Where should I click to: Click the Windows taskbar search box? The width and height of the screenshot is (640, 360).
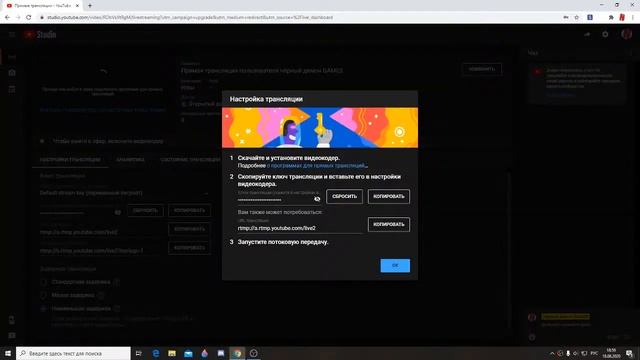click(x=73, y=353)
